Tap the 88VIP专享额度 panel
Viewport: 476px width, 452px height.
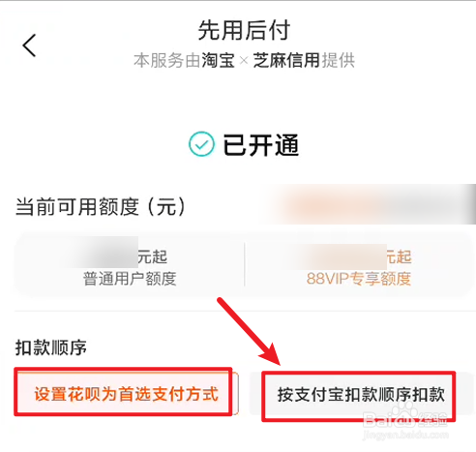click(359, 265)
